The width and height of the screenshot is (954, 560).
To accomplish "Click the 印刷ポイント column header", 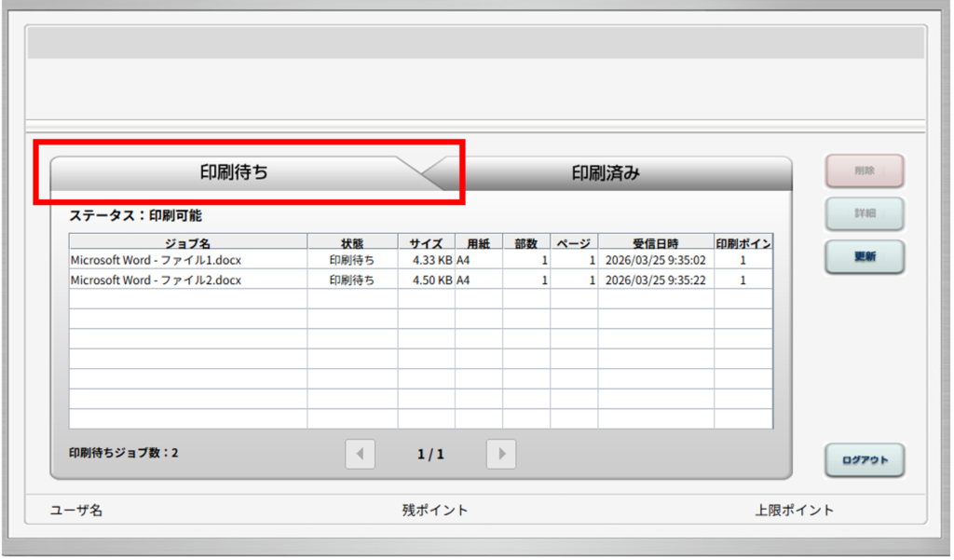I will (x=743, y=243).
